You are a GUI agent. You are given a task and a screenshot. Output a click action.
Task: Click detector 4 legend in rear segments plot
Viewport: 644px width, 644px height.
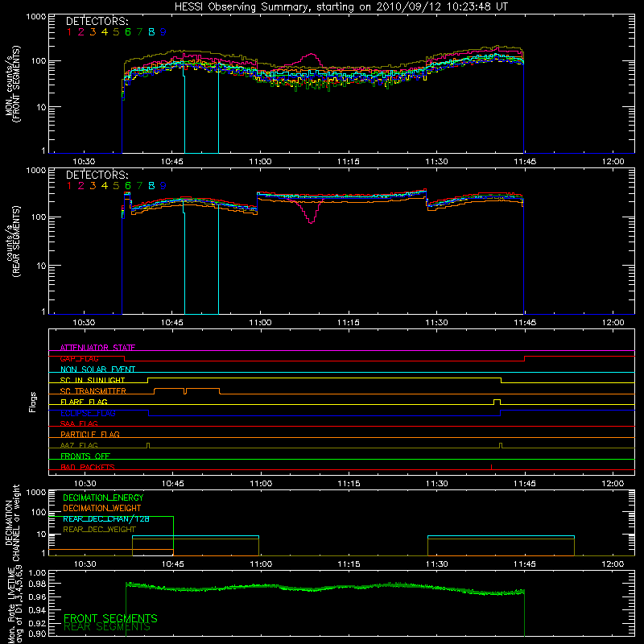point(105,186)
